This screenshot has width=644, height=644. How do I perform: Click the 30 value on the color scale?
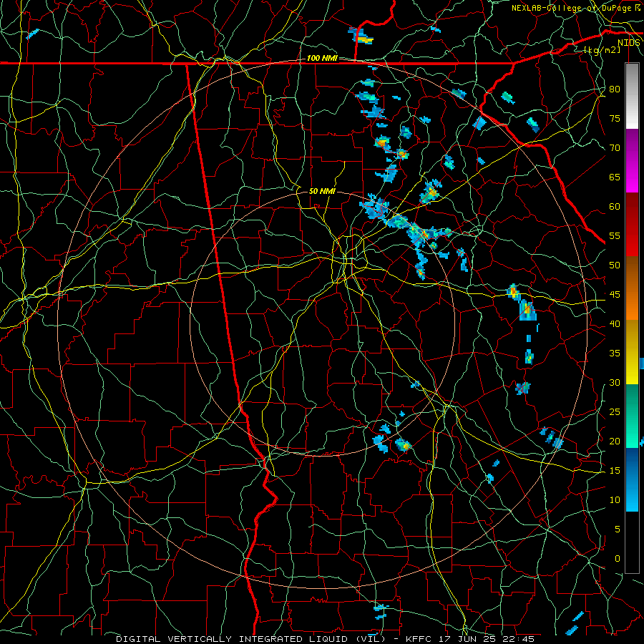coord(615,382)
